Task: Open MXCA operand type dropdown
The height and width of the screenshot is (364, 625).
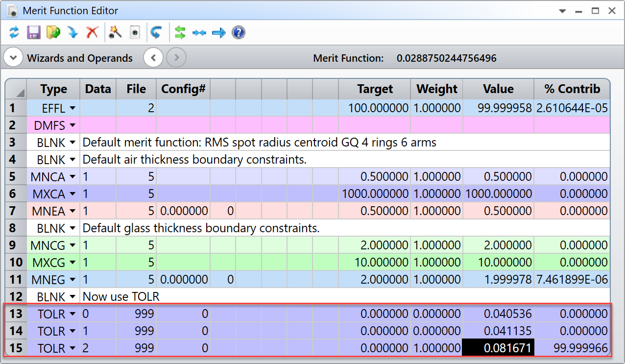Action: [x=72, y=194]
